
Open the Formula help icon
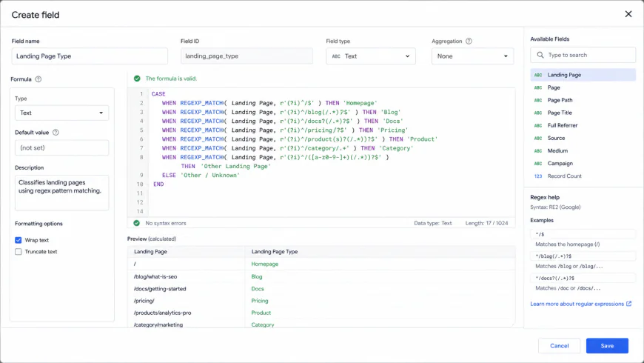pyautogui.click(x=38, y=79)
